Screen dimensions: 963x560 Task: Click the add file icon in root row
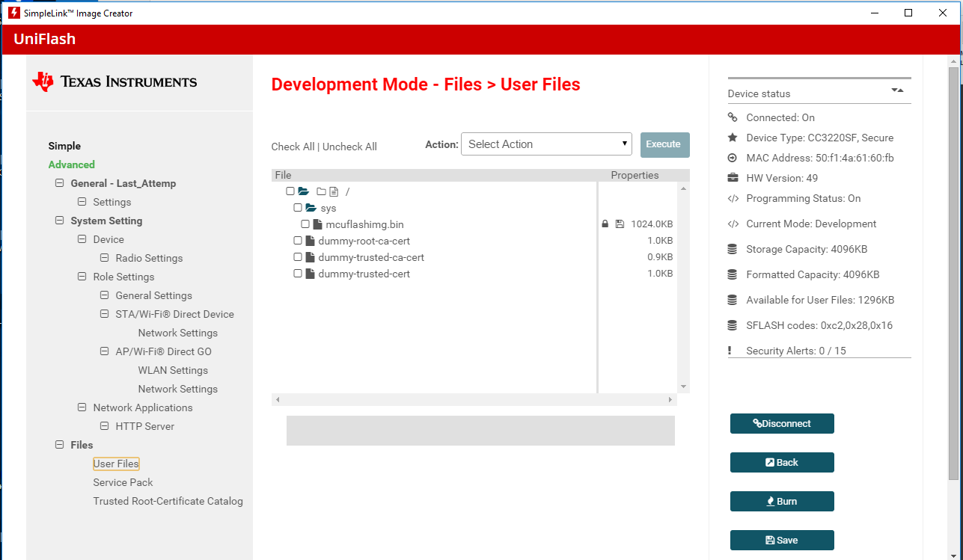click(x=334, y=191)
